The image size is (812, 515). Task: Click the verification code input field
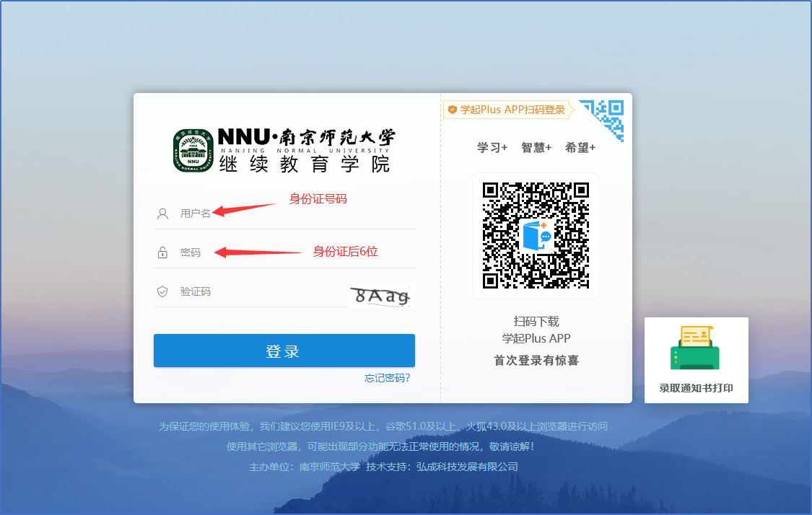tap(251, 292)
